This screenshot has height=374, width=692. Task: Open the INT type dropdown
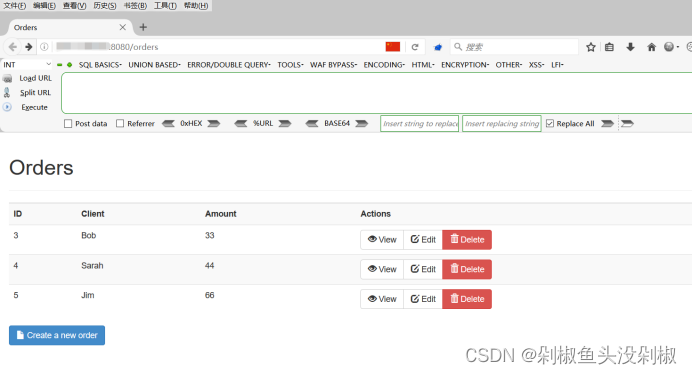click(x=27, y=65)
